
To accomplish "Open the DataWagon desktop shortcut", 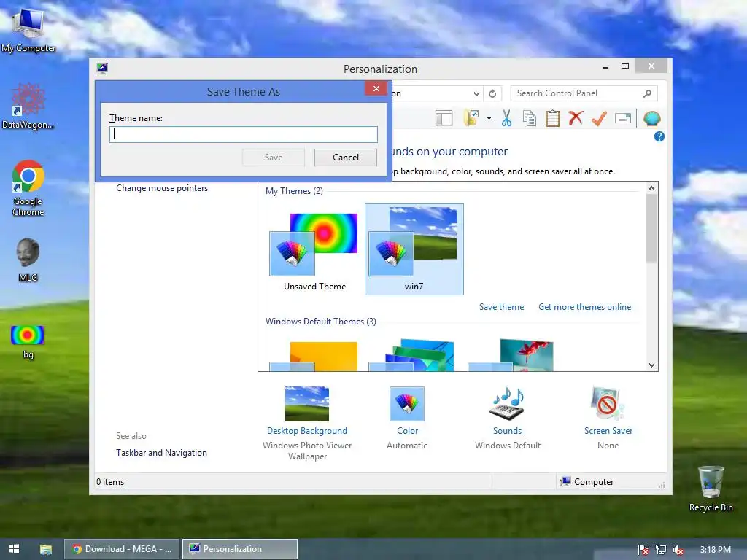I will pyautogui.click(x=28, y=106).
